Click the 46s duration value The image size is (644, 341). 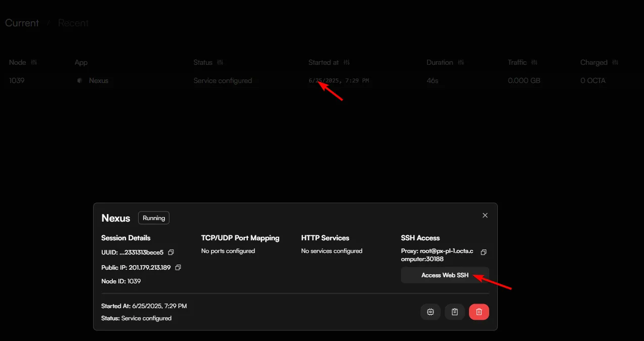click(433, 80)
